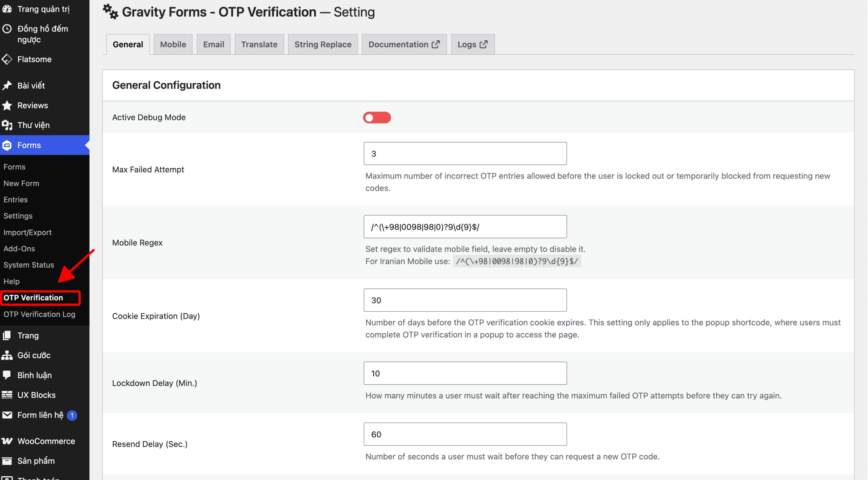
Task: Click the Bình luận menu label
Action: click(34, 375)
